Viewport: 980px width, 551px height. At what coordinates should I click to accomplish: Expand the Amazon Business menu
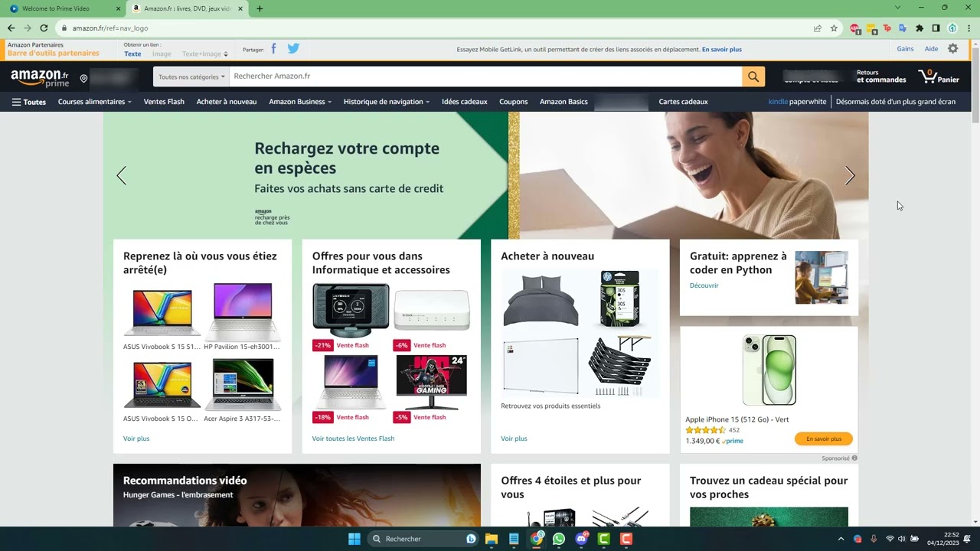(x=300, y=102)
